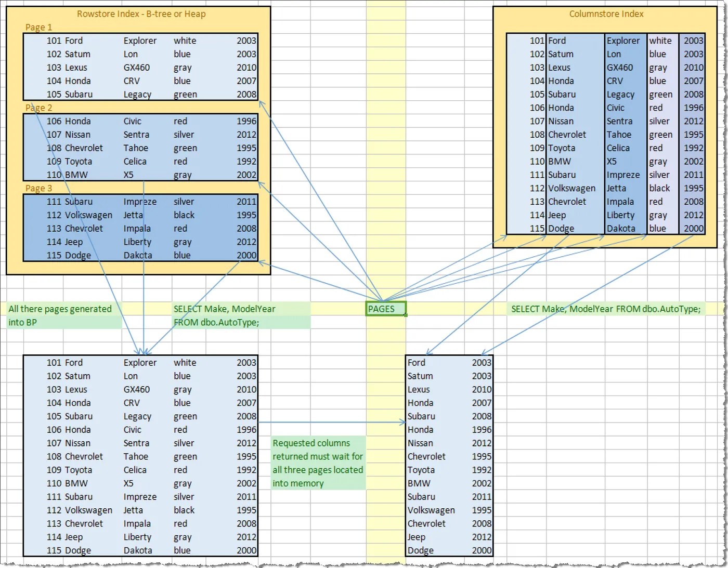
Task: Click 'Civic' in Rowstore Page 2
Action: tap(132, 121)
